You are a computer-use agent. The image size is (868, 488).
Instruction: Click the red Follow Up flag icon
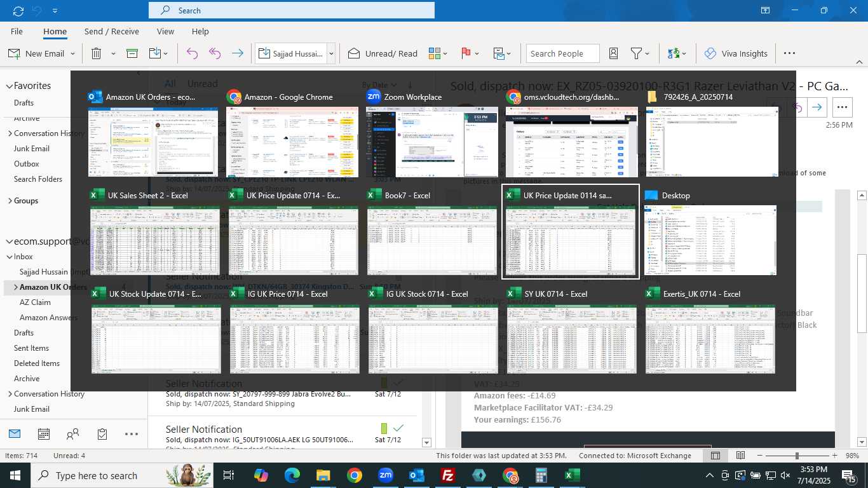(x=465, y=53)
